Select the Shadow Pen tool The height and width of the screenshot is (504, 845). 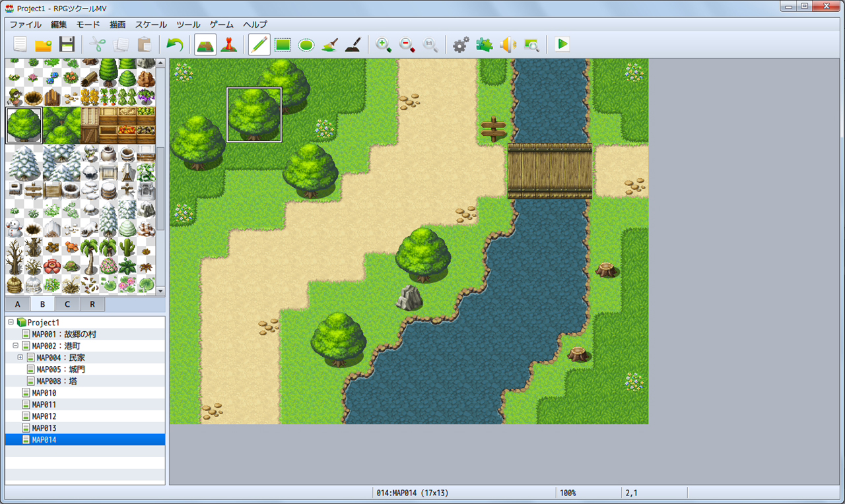353,45
